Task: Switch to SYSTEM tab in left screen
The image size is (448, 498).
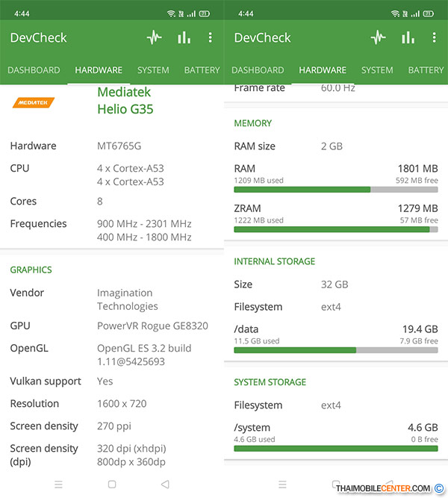Action: point(153,70)
